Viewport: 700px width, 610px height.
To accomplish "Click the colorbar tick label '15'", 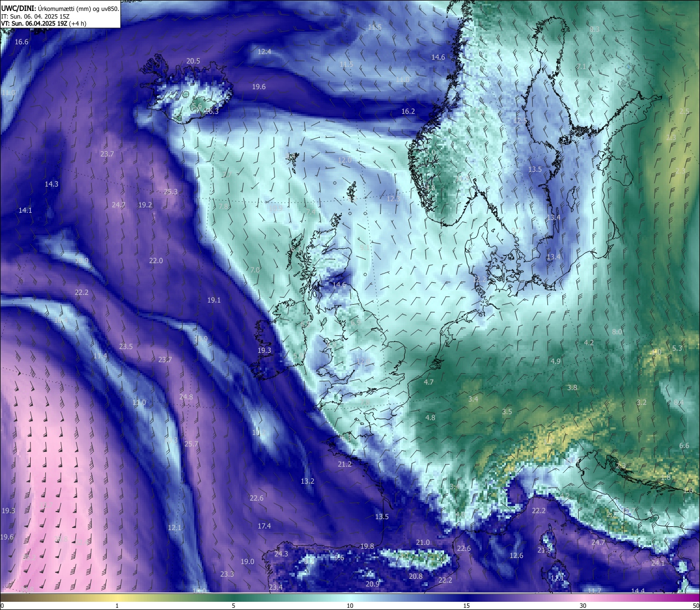I will click(466, 606).
